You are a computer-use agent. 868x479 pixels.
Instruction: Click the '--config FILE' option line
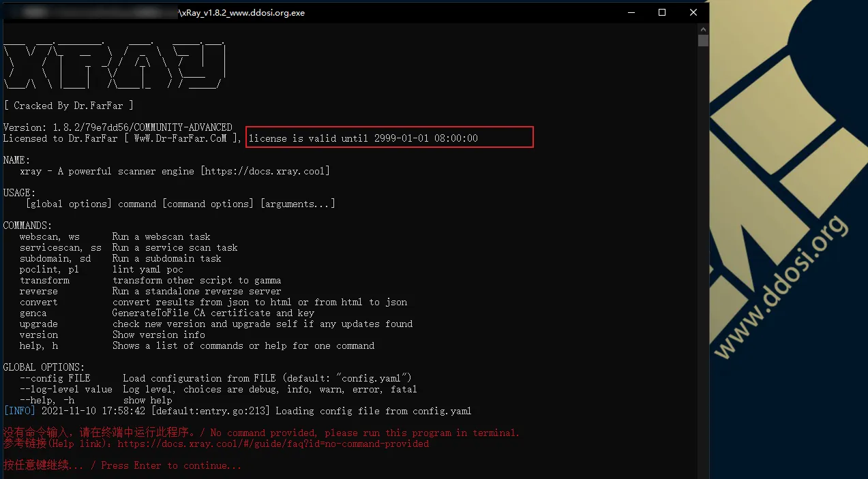(x=216, y=378)
